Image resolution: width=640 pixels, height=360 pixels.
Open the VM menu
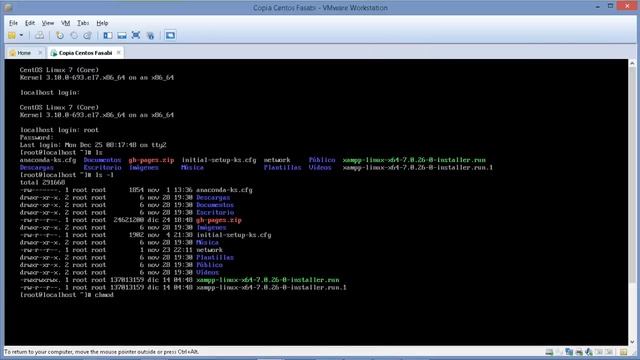point(65,23)
